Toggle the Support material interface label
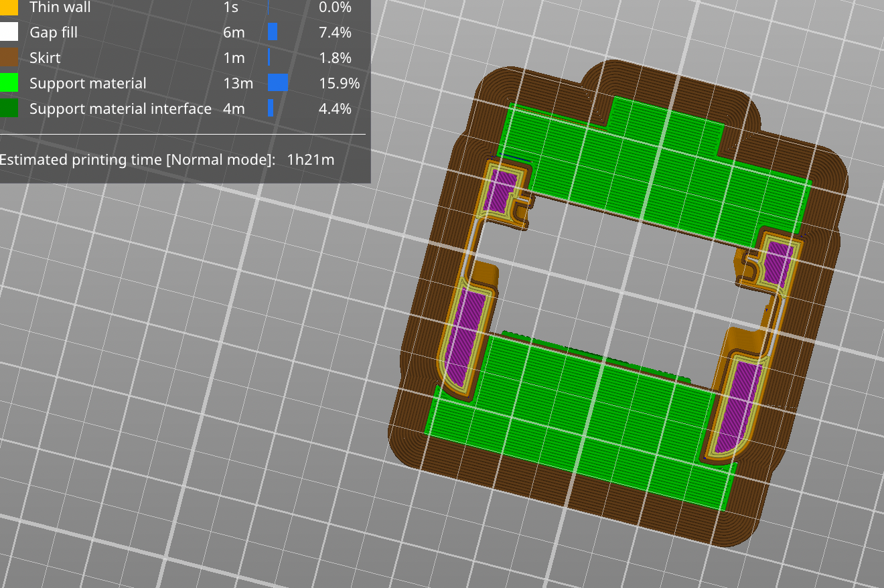This screenshot has width=884, height=588. 121,108
